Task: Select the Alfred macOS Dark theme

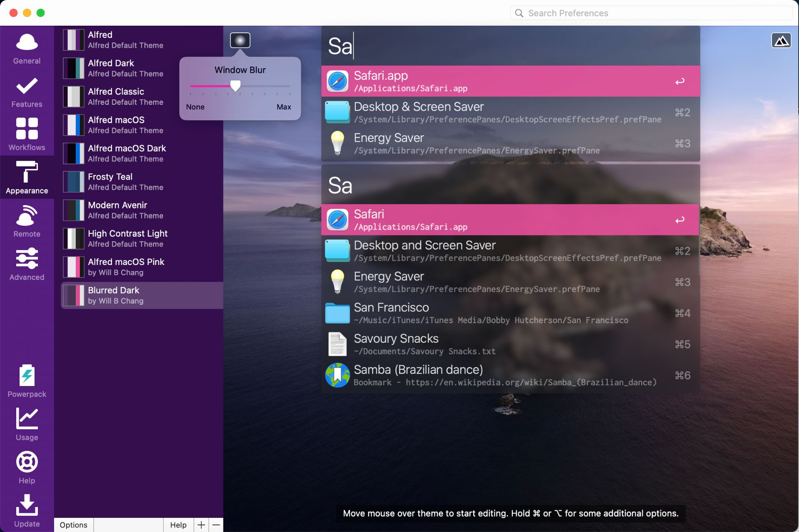Action: pos(142,153)
